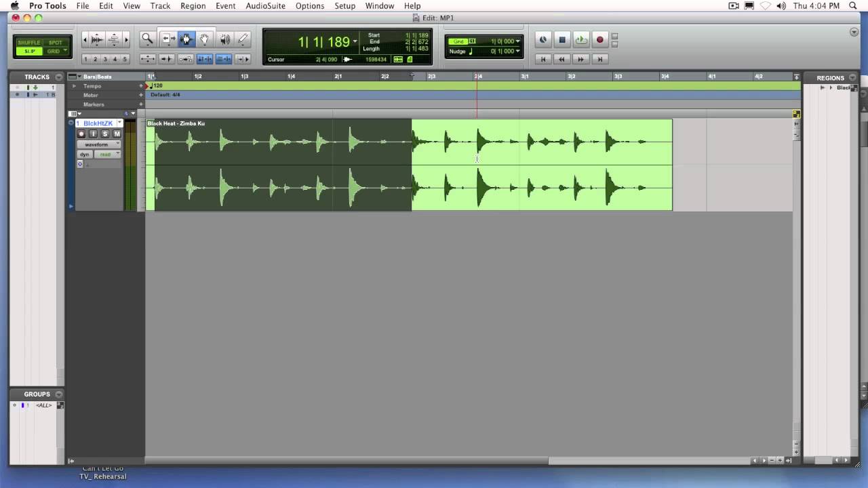
Task: Recall zoom preset 3
Action: [105, 59]
